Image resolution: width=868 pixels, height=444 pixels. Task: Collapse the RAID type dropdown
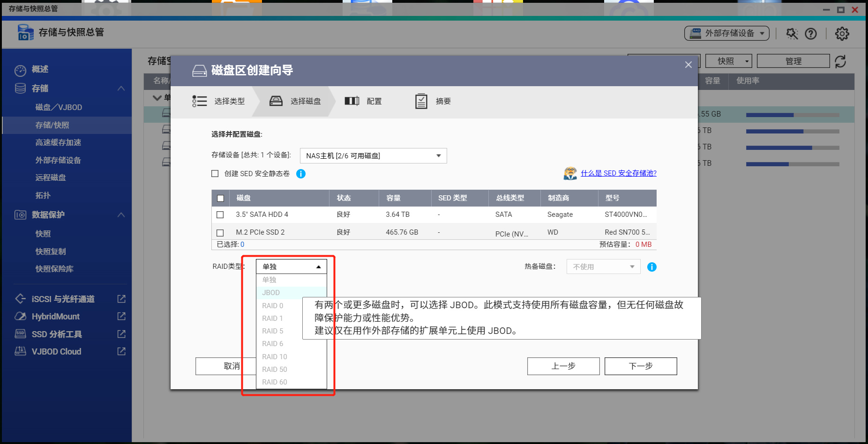292,266
